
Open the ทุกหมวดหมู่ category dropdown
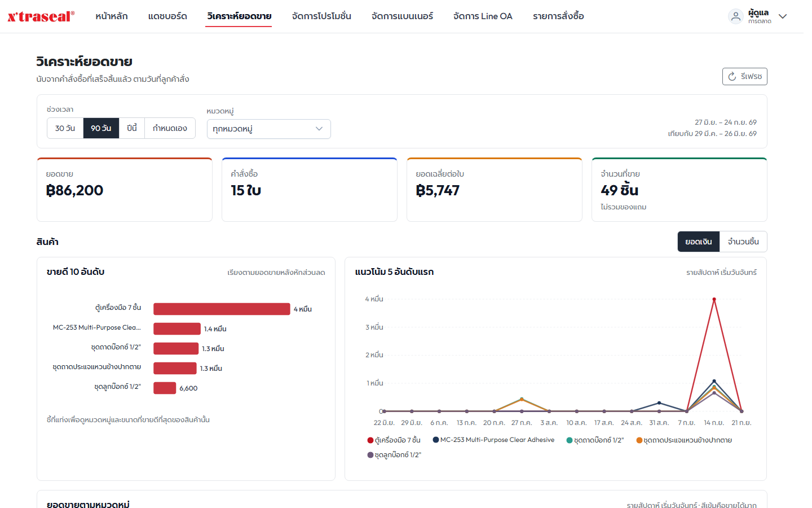[268, 129]
